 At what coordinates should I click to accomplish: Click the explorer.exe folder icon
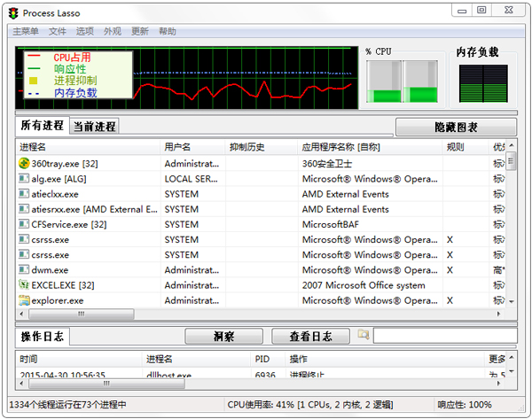coord(24,300)
